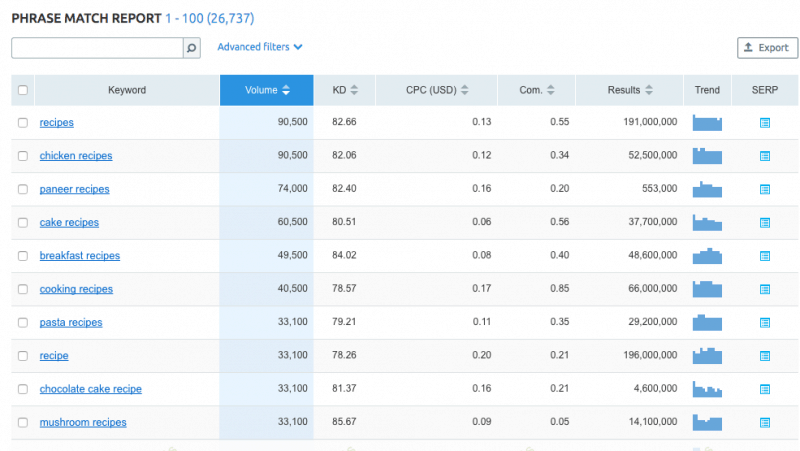View trend chart for mushroom recipes

[707, 422]
